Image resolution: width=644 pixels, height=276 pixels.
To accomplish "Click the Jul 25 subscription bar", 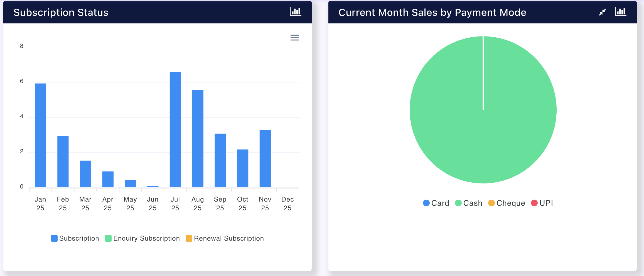I will pyautogui.click(x=175, y=130).
